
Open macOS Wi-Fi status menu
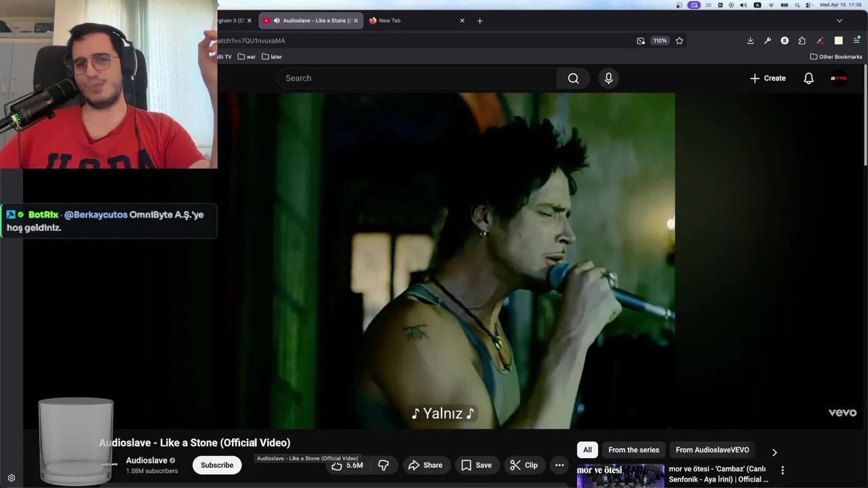tap(771, 5)
